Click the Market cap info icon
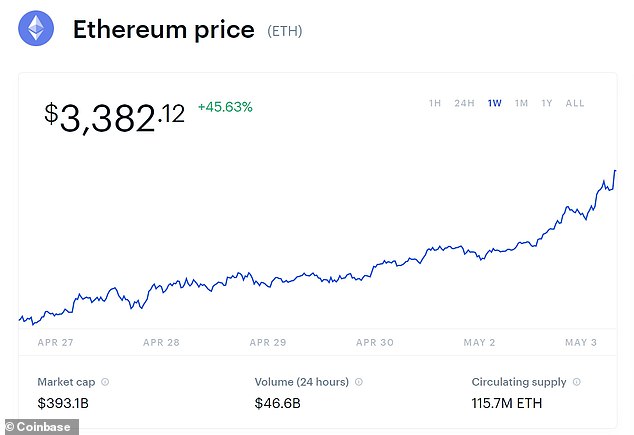This screenshot has height=435, width=634. [105, 382]
